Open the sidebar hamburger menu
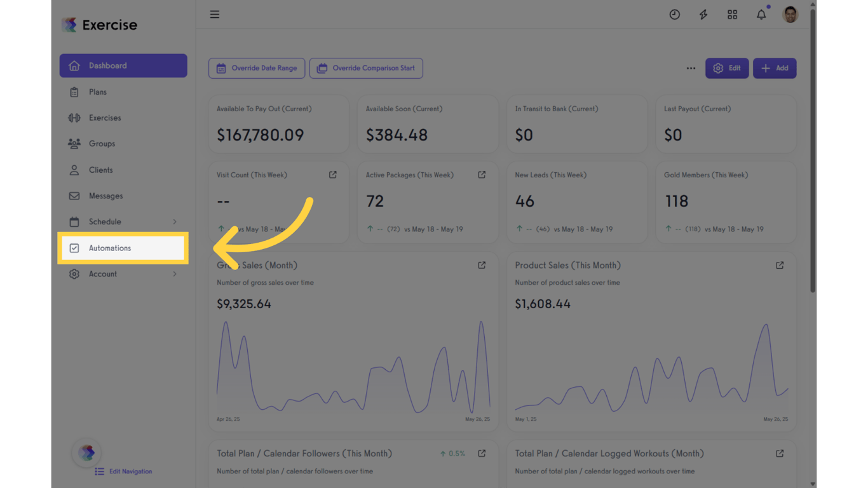Viewport: 868px width, 488px height. (x=214, y=14)
